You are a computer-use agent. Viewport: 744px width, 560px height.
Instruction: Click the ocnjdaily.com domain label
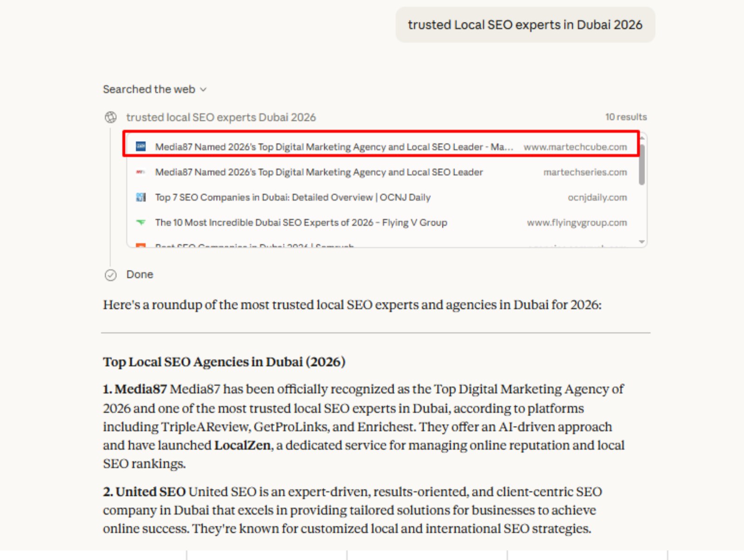pos(597,197)
